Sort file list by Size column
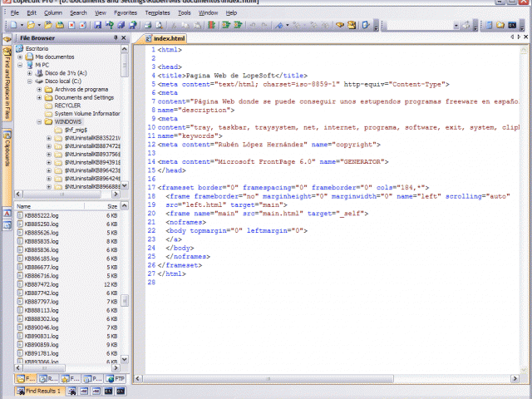 click(x=101, y=206)
